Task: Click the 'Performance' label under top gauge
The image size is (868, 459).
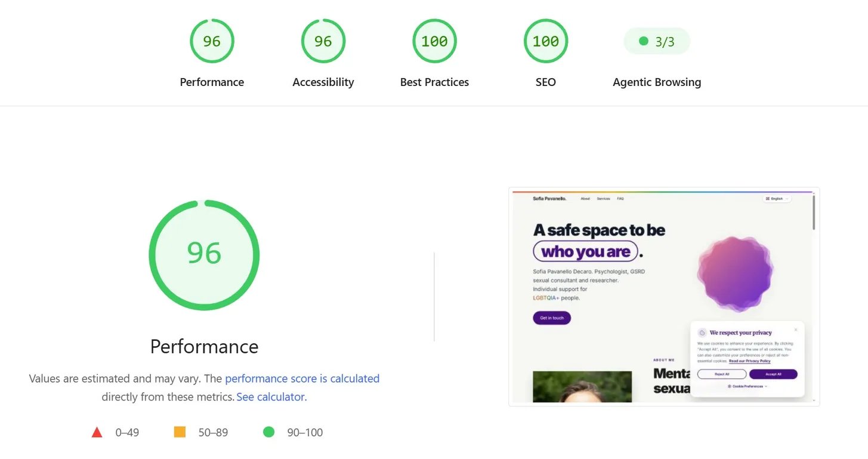Action: coord(212,82)
